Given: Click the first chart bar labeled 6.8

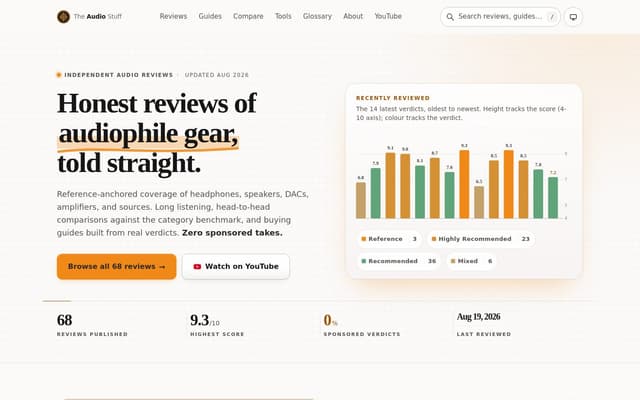Looking at the screenshot, I should click(361, 200).
